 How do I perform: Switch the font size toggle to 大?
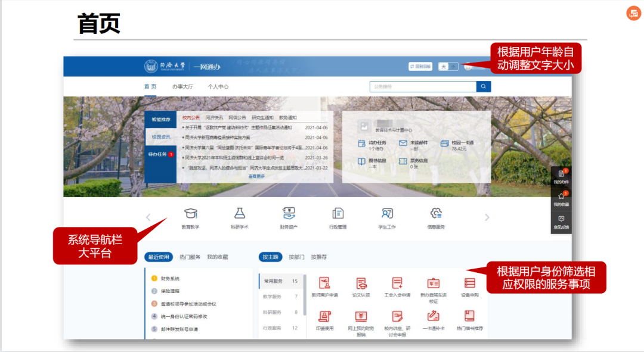(x=444, y=67)
